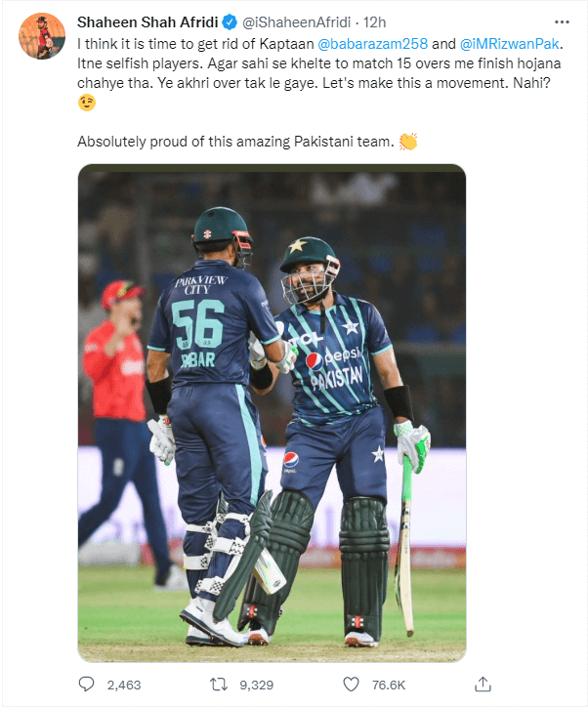
Task: Click the line 'Absolutely proud of this amazing Pakistani team'
Action: point(235,142)
